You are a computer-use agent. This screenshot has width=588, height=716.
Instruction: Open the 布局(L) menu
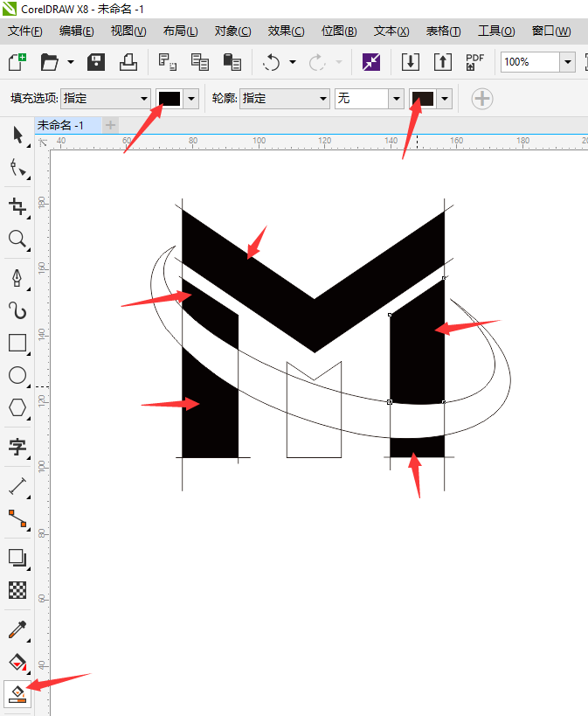pos(180,31)
